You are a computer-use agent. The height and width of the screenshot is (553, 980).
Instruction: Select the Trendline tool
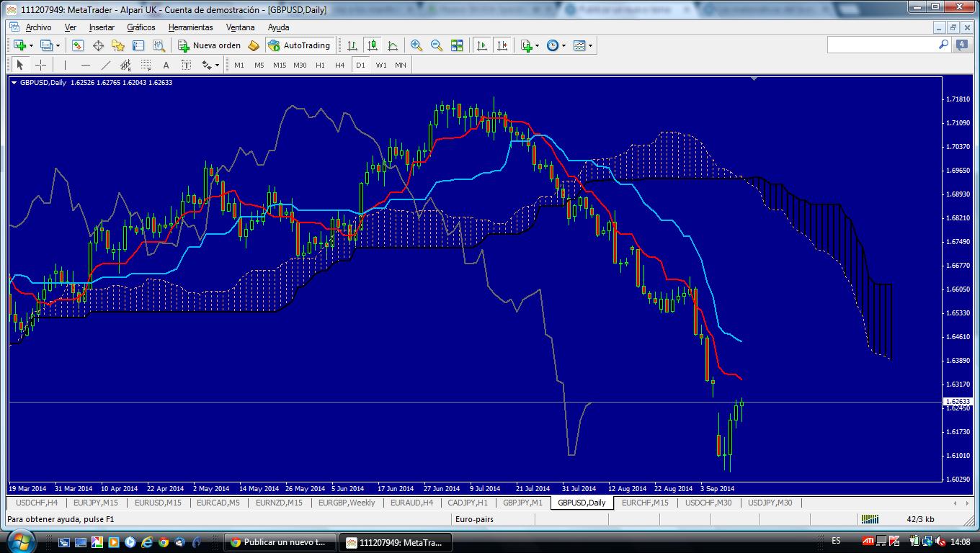pyautogui.click(x=105, y=65)
